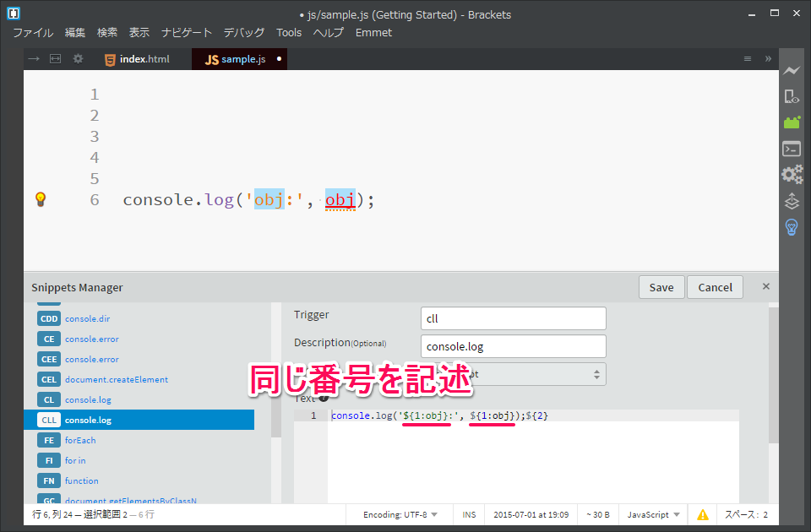Select the highlighted CLL console.log snippet
This screenshot has width=811, height=532.
139,420
